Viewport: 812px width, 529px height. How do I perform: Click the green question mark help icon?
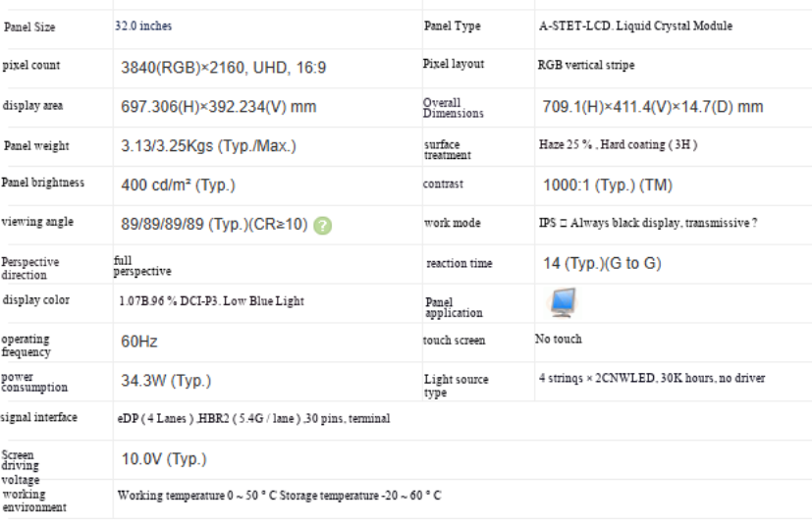pos(323,226)
